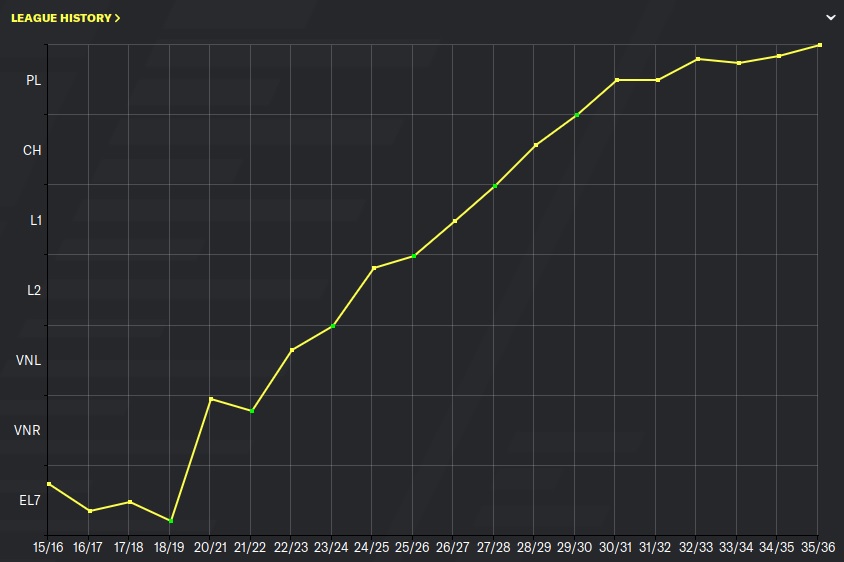Click the 34/35 season marker
This screenshot has width=844, height=562.
(779, 56)
